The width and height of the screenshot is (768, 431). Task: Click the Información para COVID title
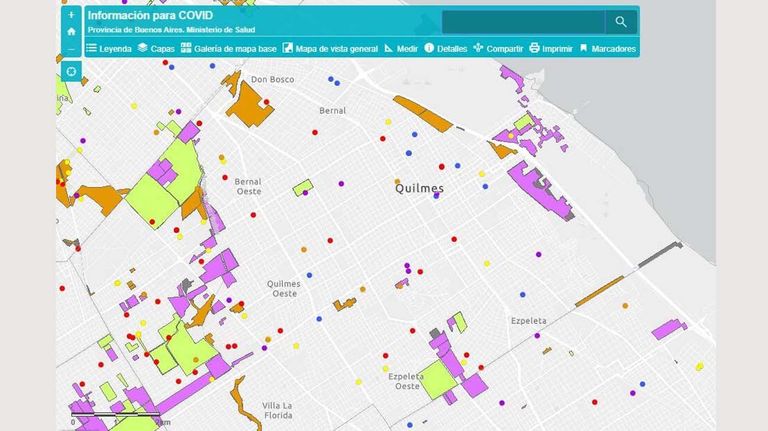[150, 15]
